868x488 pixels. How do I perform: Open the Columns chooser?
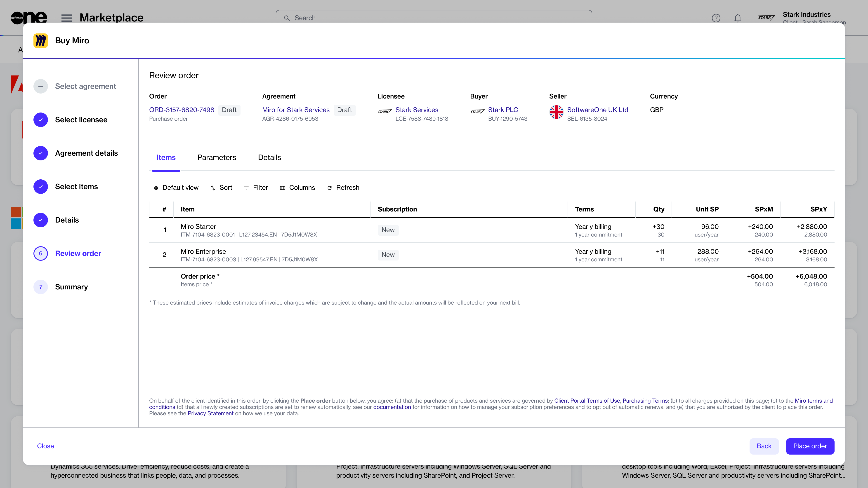coord(297,188)
